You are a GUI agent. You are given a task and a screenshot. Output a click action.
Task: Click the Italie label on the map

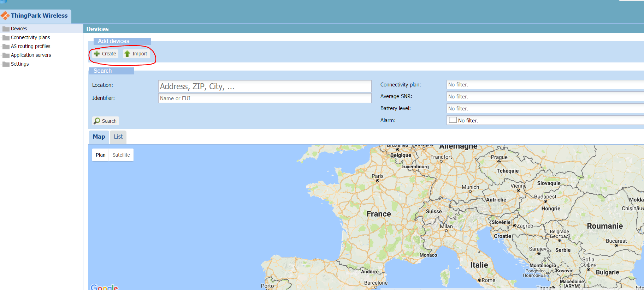[x=479, y=265]
